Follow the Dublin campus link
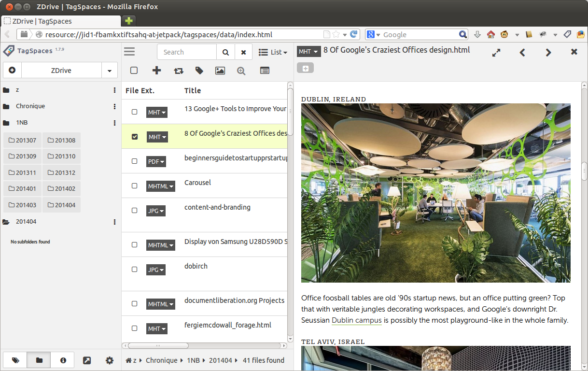 coord(356,320)
